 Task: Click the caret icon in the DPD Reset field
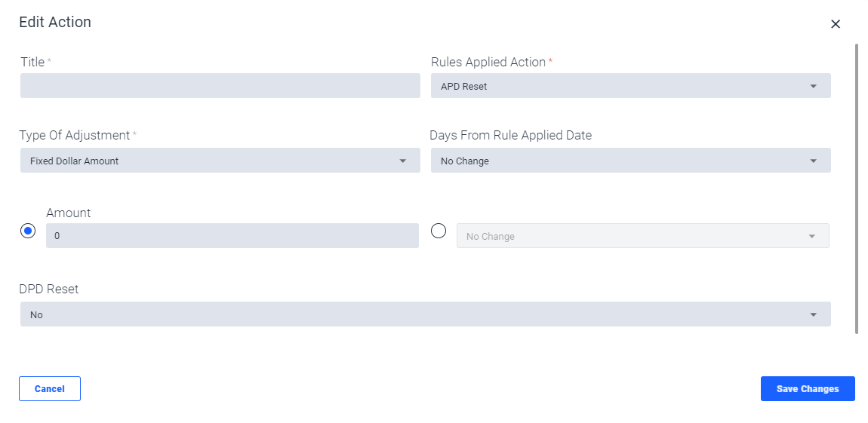(x=813, y=314)
